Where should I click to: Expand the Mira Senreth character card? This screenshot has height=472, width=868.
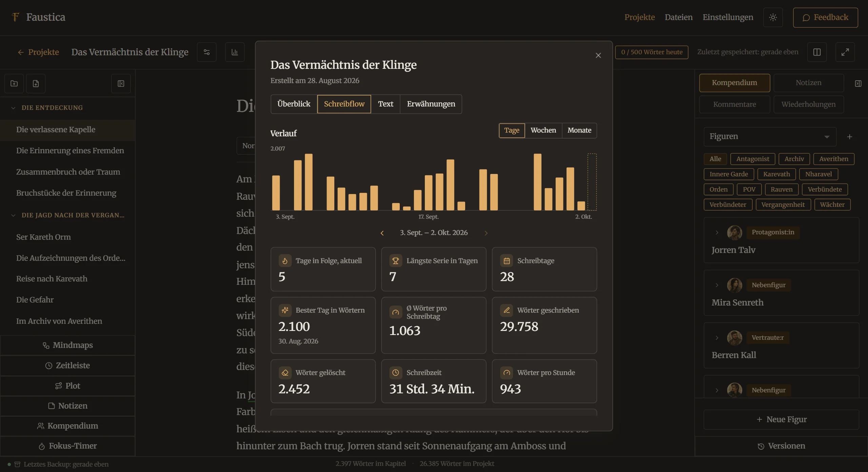coord(717,285)
